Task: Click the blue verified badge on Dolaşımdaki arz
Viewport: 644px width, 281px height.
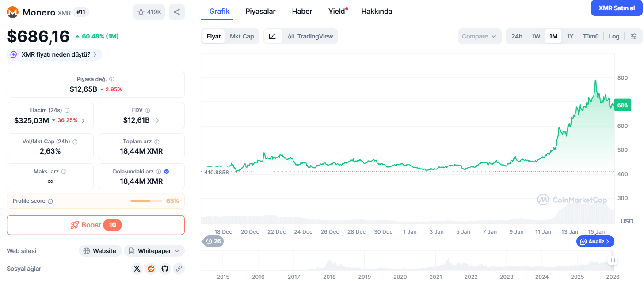Action: (167, 172)
